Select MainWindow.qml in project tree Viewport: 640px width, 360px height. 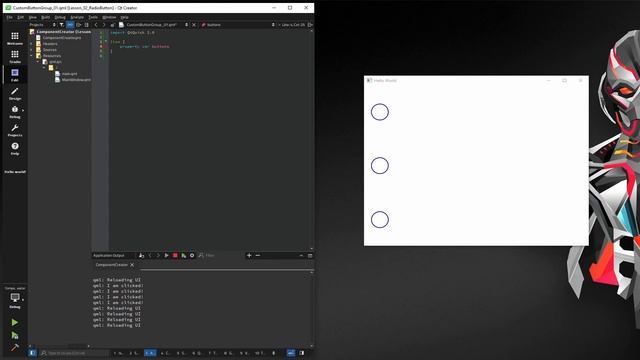click(x=76, y=80)
